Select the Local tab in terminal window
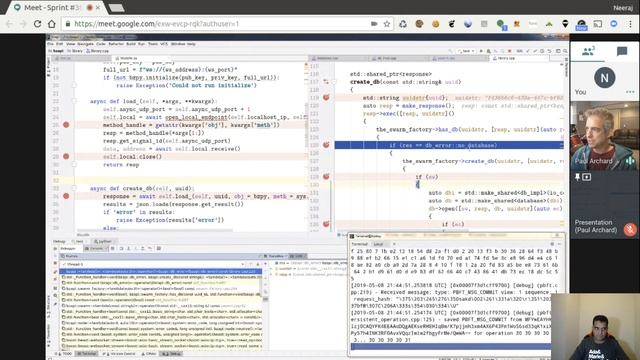 (x=378, y=244)
